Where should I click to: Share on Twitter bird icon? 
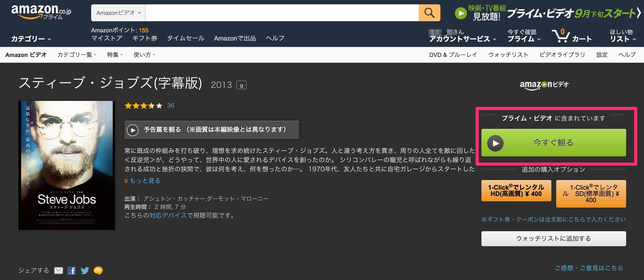85,270
